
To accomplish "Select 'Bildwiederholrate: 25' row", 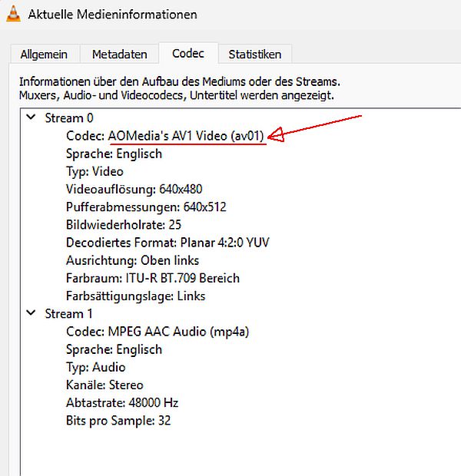I will point(124,225).
